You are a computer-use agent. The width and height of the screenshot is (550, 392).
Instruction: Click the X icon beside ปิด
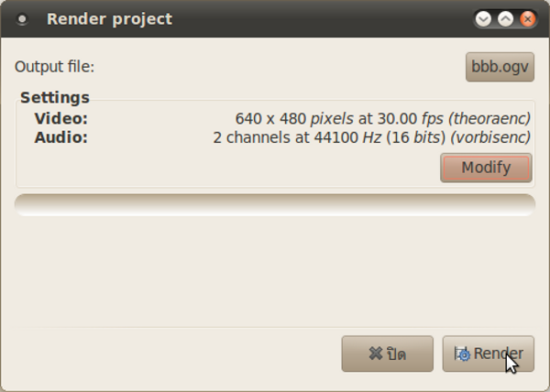pos(376,354)
